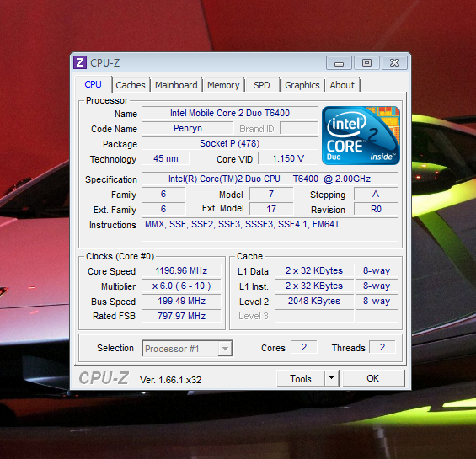Click the Threads count value
The image size is (476, 459).
coord(382,347)
